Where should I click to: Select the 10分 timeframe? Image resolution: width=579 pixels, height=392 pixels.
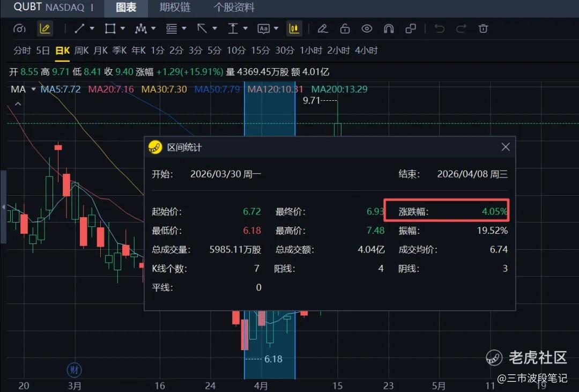point(236,50)
